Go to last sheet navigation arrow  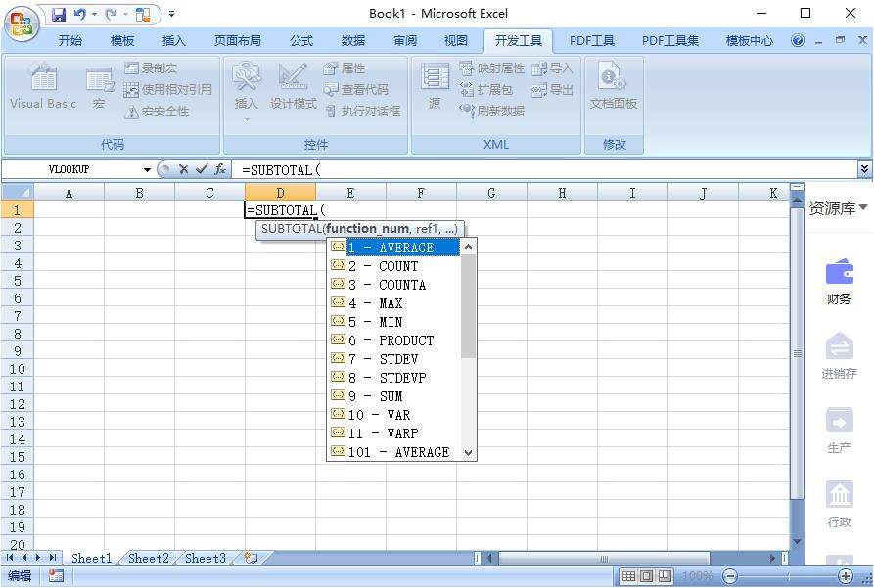coord(53,558)
